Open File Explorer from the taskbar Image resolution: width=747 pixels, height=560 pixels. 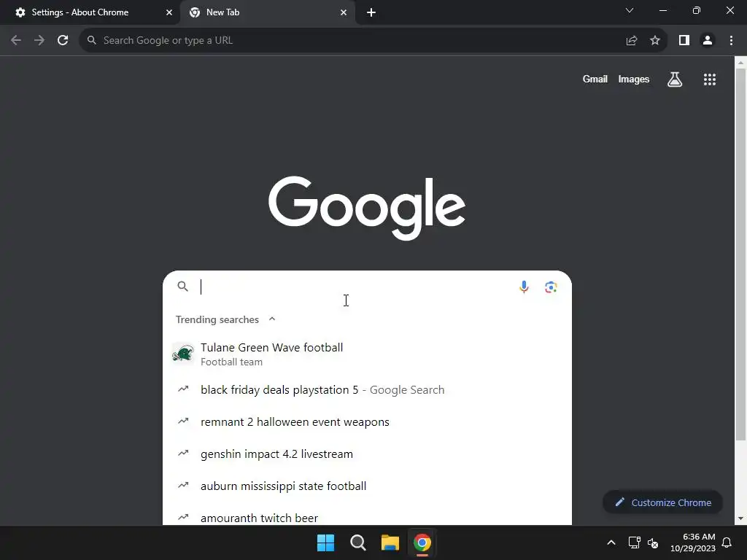click(390, 542)
